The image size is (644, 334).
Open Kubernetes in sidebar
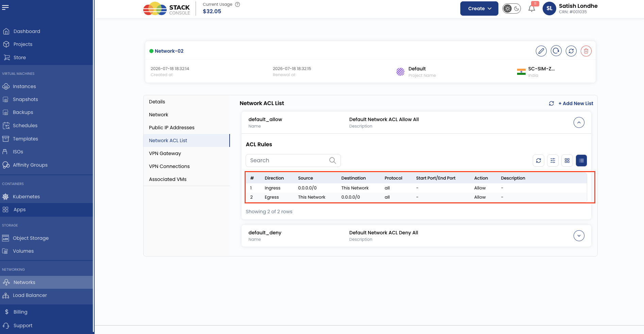click(x=46, y=197)
